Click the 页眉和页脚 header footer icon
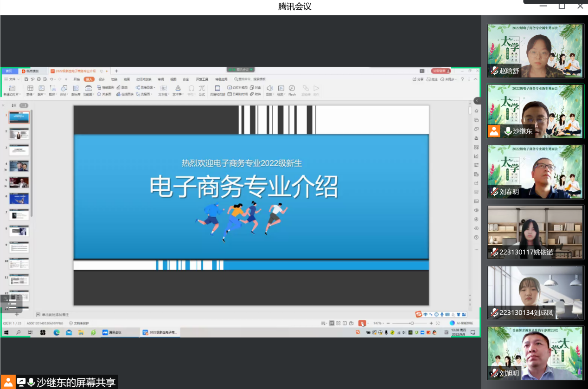 pos(217,88)
